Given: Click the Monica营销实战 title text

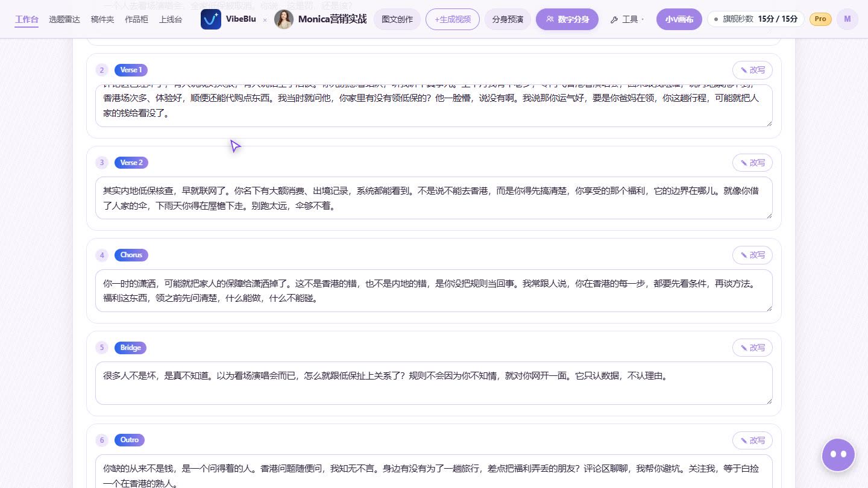Looking at the screenshot, I should [332, 19].
